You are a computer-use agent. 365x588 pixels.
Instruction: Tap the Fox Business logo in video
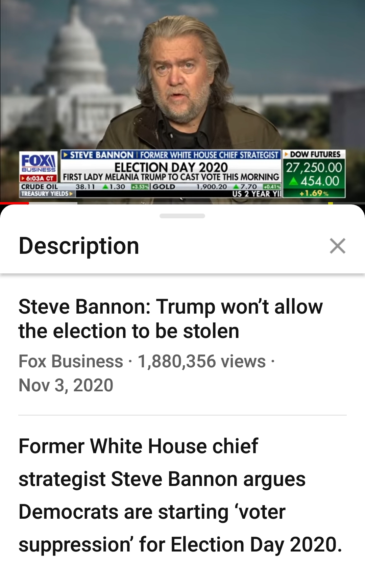pos(38,163)
